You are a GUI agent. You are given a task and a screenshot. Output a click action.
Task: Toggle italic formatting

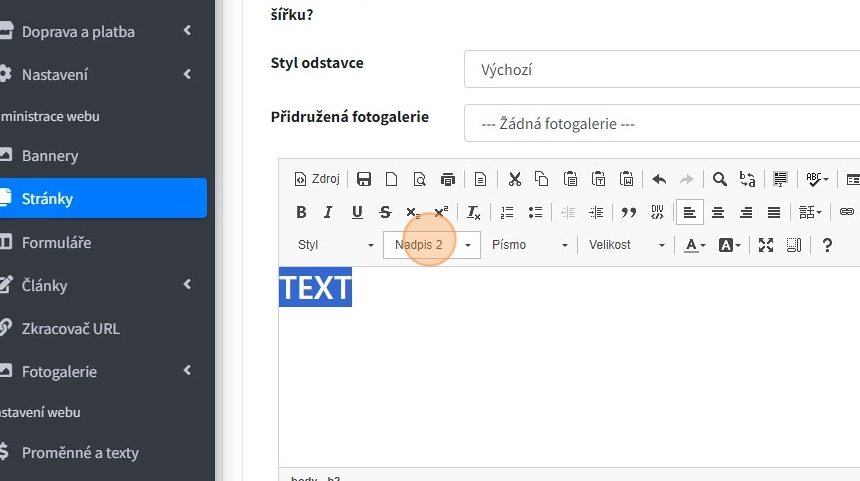[328, 212]
